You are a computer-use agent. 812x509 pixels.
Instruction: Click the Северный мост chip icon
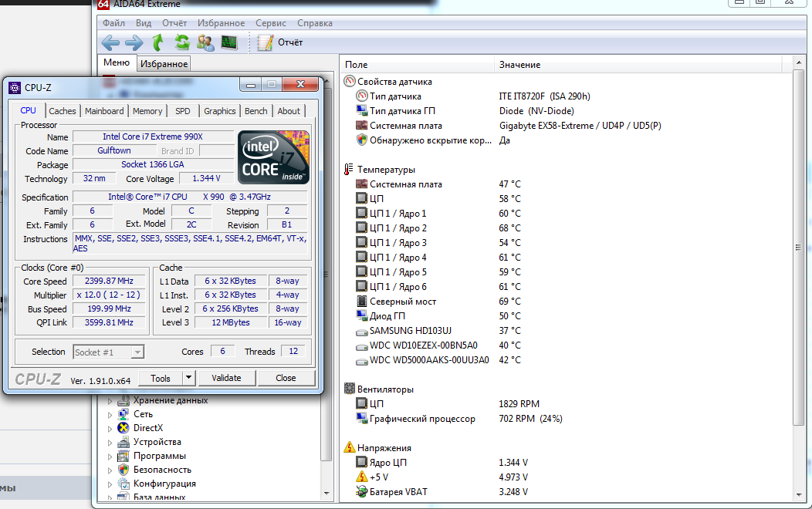[x=361, y=301]
